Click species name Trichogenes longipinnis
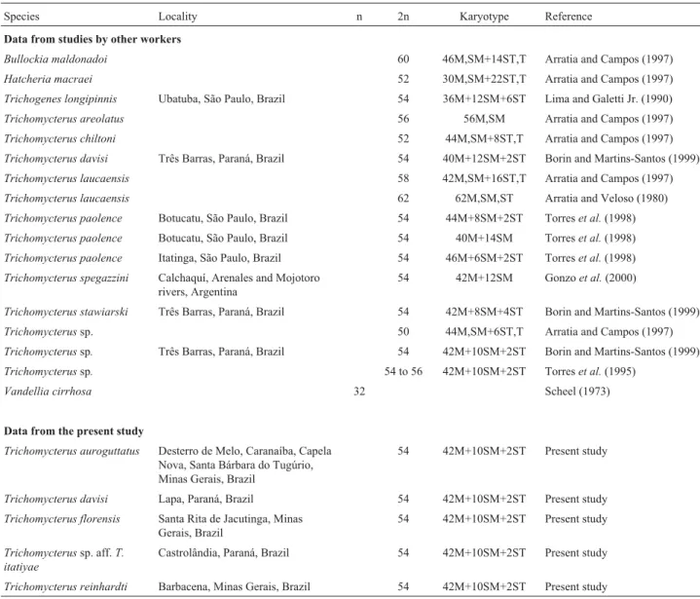 pyautogui.click(x=60, y=98)
